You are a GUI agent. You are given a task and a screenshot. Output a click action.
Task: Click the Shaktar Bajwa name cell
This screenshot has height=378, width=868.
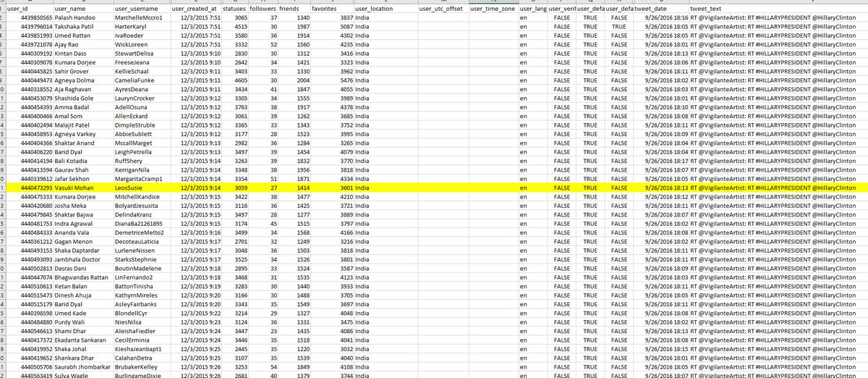[x=83, y=214]
